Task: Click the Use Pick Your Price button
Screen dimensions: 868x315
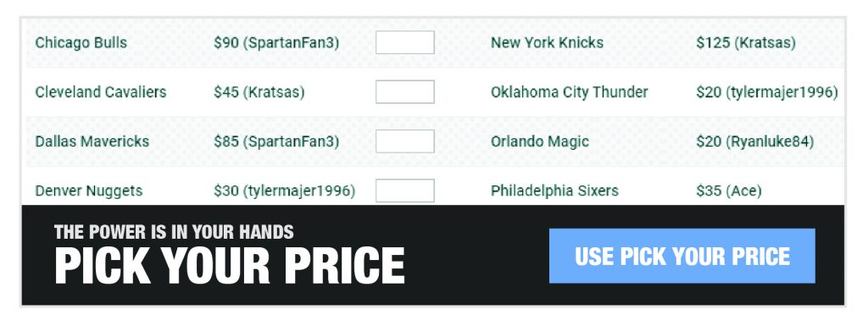Action: click(682, 256)
